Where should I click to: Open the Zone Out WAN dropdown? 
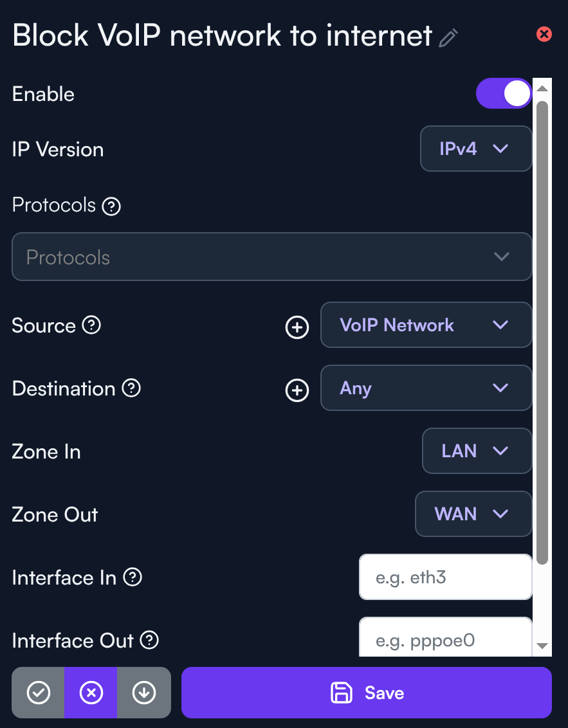coord(473,514)
